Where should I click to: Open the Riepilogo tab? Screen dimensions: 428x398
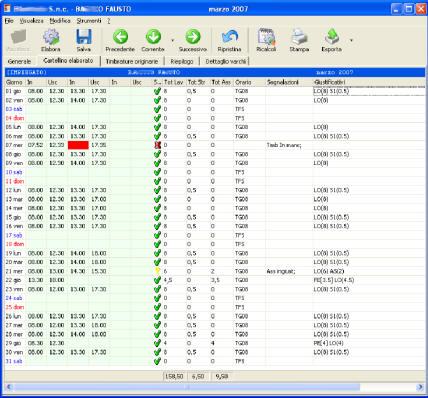[182, 61]
